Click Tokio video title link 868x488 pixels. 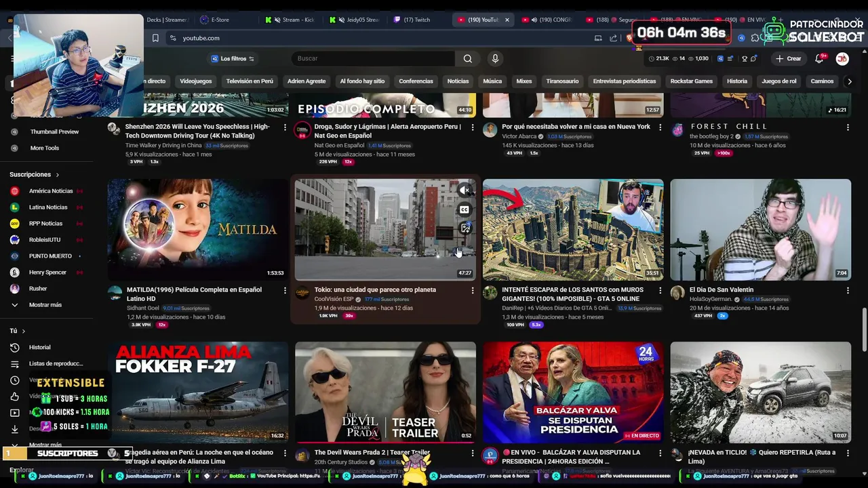pos(375,290)
